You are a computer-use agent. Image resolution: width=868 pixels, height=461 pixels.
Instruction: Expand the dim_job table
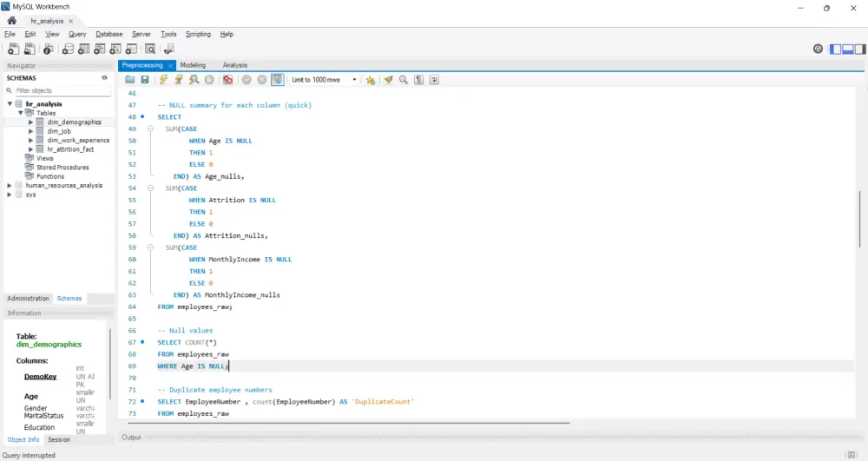[x=31, y=131]
